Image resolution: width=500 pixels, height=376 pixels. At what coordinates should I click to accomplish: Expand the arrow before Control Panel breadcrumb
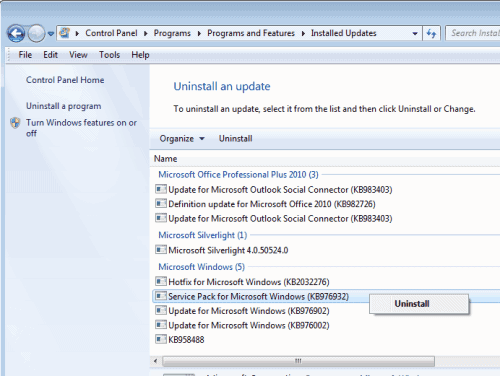coord(77,33)
